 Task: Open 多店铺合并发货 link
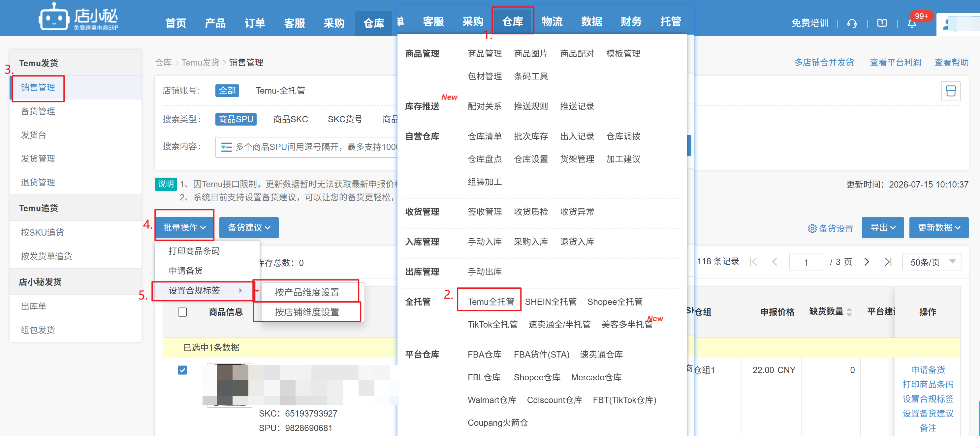tap(824, 62)
